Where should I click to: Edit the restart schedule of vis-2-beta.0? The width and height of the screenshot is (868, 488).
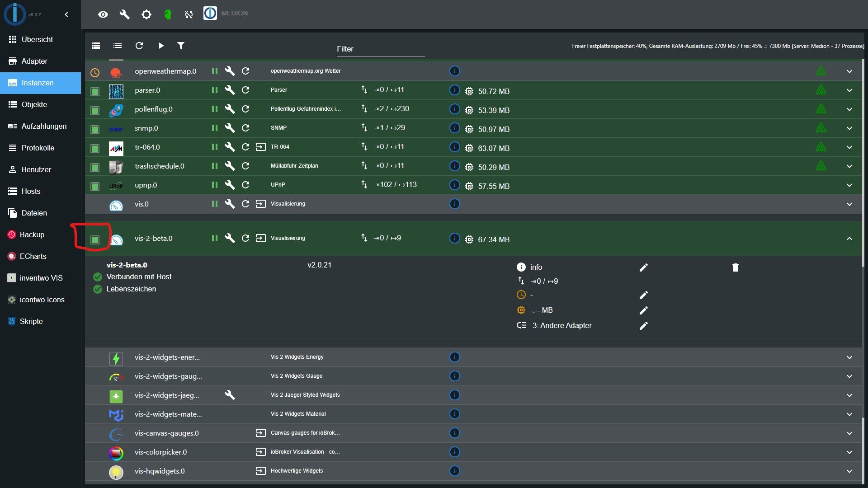point(644,295)
